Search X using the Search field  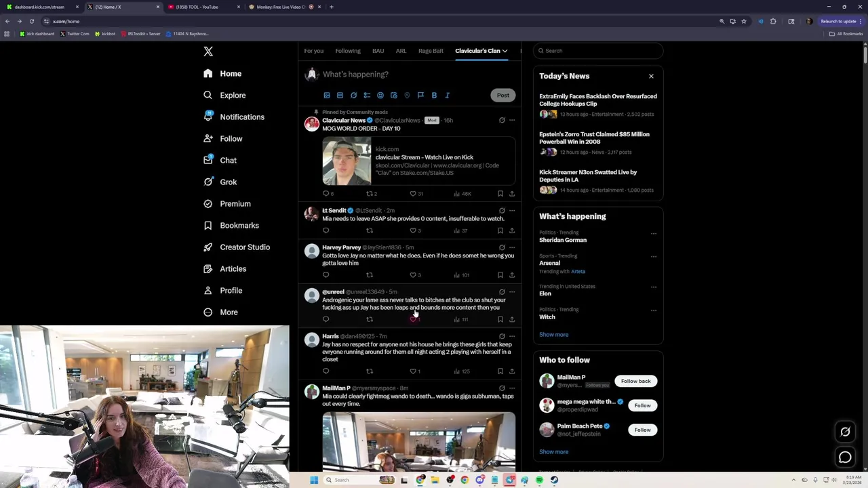pos(597,51)
